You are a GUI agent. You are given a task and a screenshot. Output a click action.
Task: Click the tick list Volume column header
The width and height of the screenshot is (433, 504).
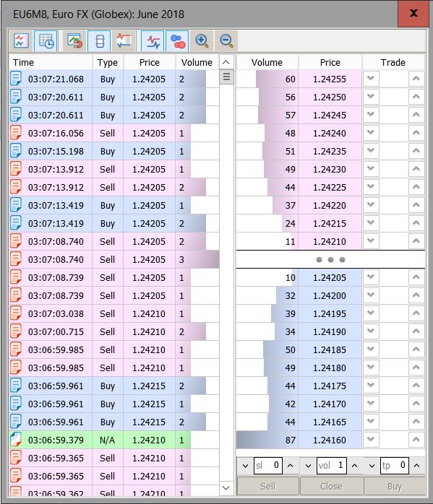click(x=197, y=62)
